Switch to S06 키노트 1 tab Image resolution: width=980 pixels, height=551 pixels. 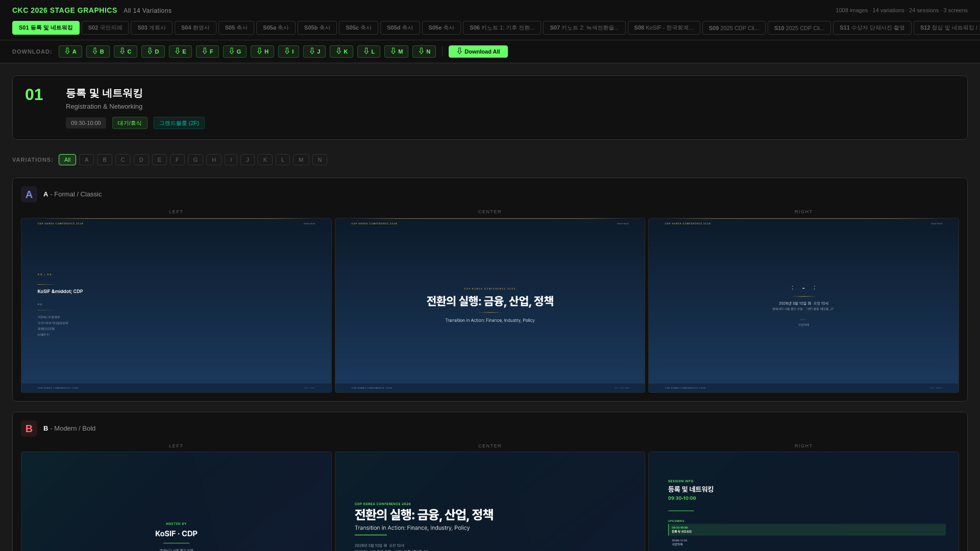[502, 28]
